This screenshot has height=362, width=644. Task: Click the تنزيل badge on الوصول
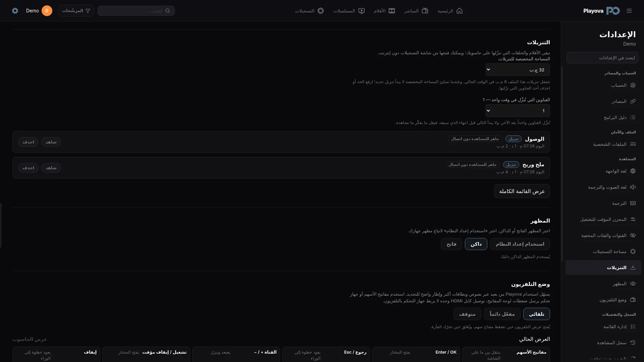click(x=514, y=139)
